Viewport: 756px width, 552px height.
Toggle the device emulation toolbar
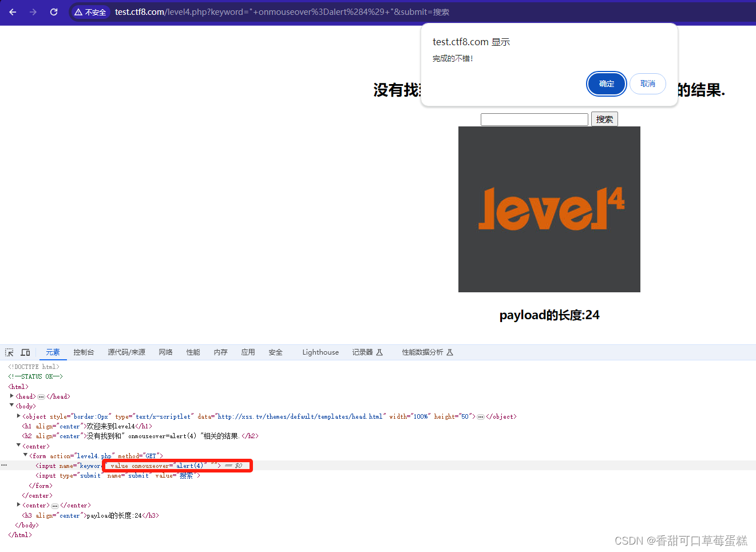coord(25,352)
